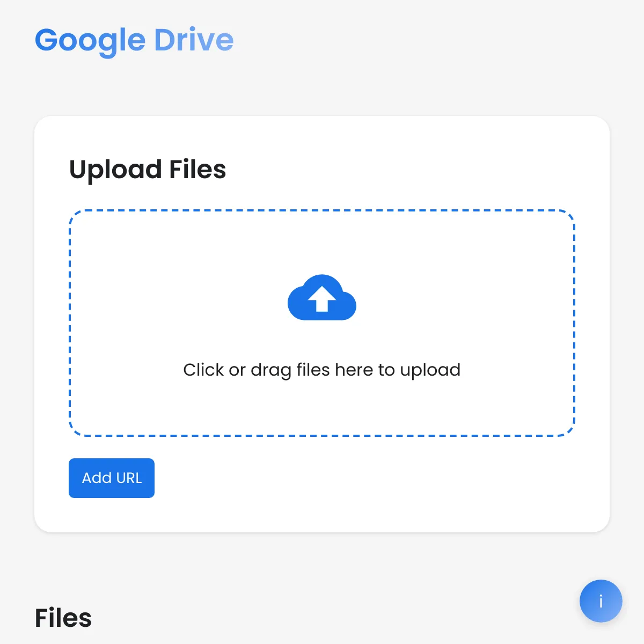This screenshot has height=644, width=644.
Task: Show app information using the round blue button
Action: tap(601, 601)
